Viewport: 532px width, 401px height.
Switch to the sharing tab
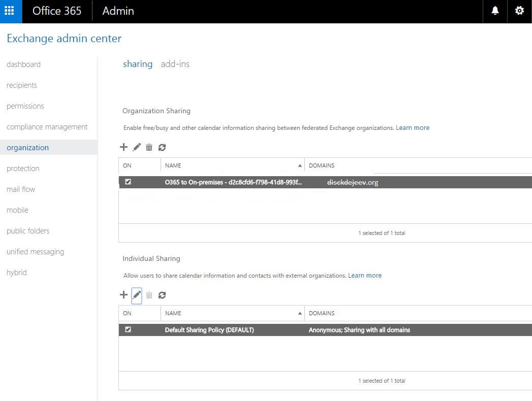[137, 64]
